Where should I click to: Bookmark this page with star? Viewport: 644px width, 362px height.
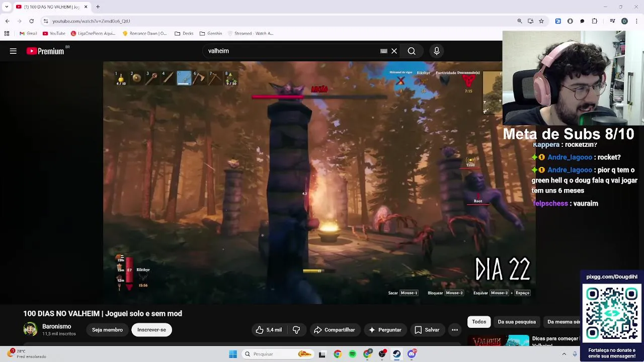coord(541,21)
